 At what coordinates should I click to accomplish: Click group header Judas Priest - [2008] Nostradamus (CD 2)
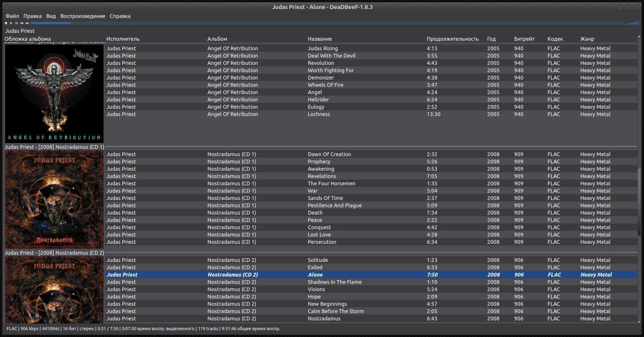pyautogui.click(x=54, y=253)
